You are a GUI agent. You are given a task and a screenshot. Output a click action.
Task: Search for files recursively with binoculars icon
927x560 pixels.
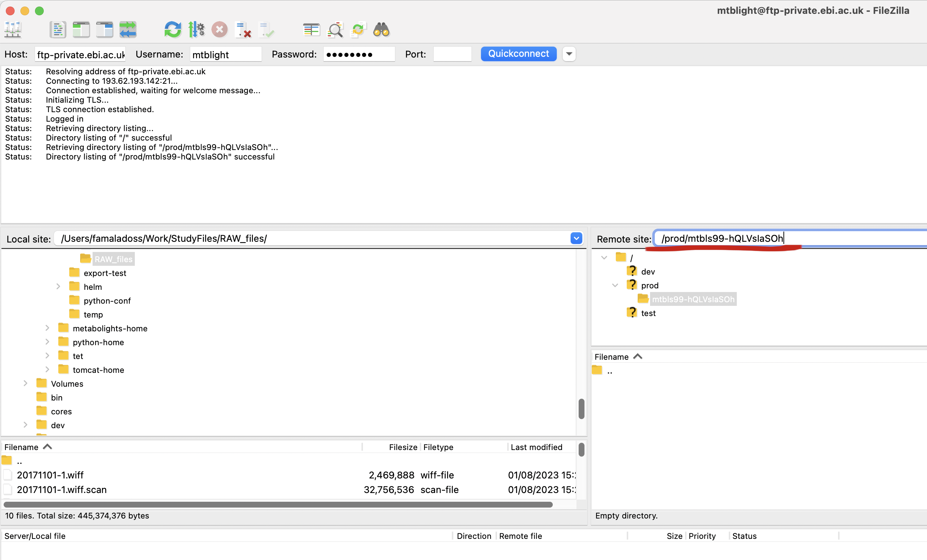(382, 30)
